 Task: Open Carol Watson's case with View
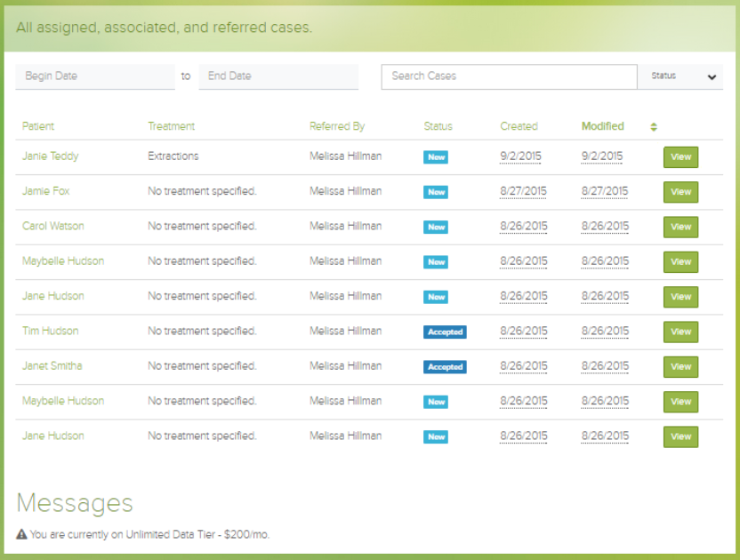(680, 227)
